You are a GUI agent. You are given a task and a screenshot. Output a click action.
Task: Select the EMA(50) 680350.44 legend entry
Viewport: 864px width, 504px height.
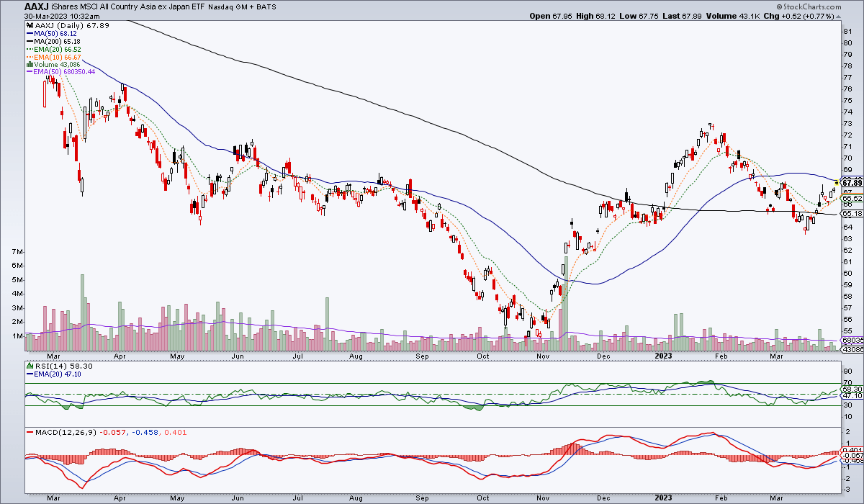click(60, 72)
